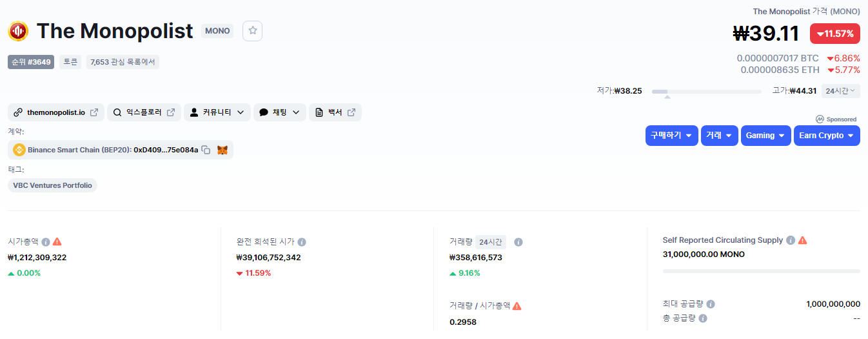Click max supply value 1,000,000,000
Screen dimensions: 868x339
833,304
